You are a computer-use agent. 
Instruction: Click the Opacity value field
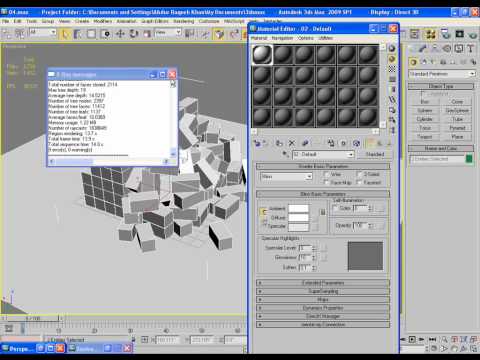tap(360, 226)
